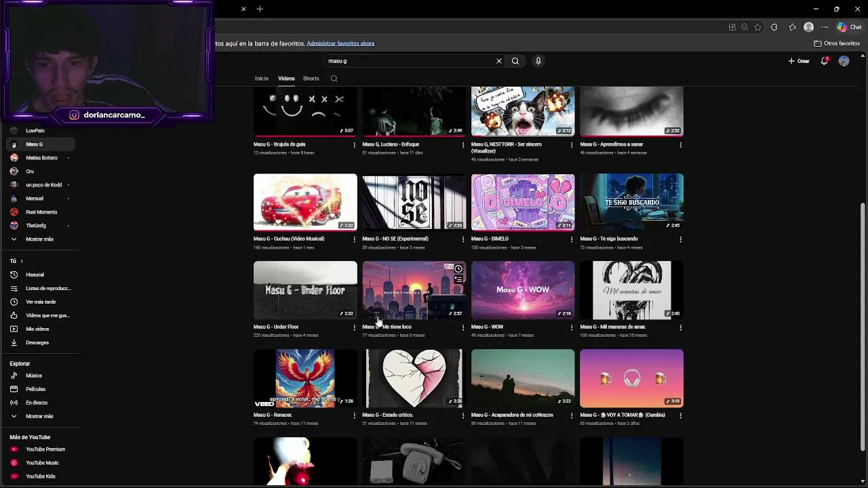This screenshot has height=488, width=868.
Task: Play the 'VOY A TOMAR (Cumbia)' thumbnail
Action: (632, 378)
